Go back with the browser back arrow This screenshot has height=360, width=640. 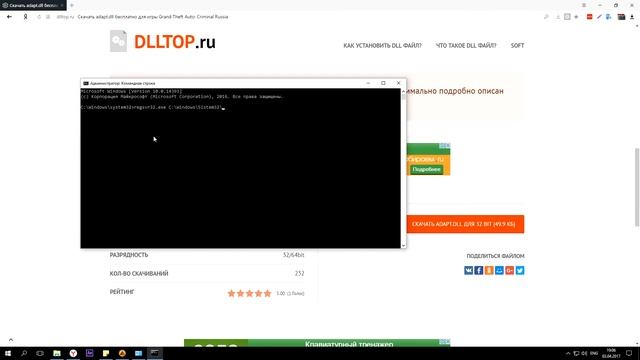coord(9,17)
